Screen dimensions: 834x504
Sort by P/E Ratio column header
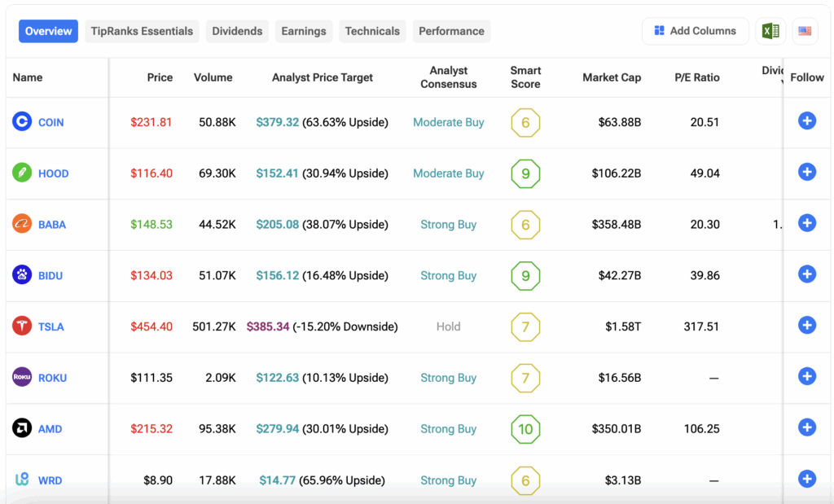(696, 77)
